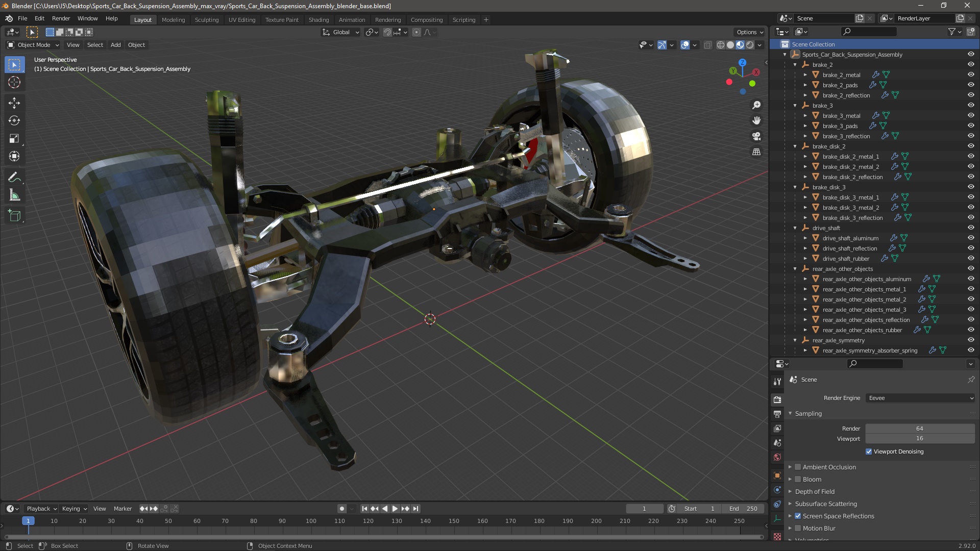
Task: Toggle camera view icon in viewport
Action: click(x=756, y=136)
